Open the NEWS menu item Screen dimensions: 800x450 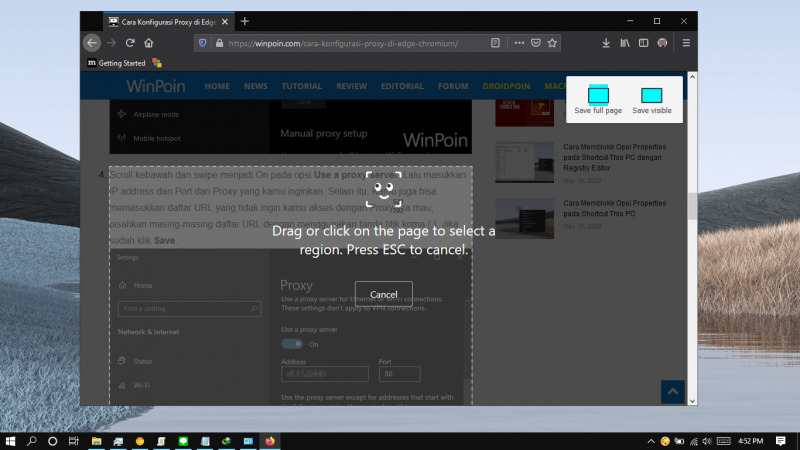coord(255,86)
